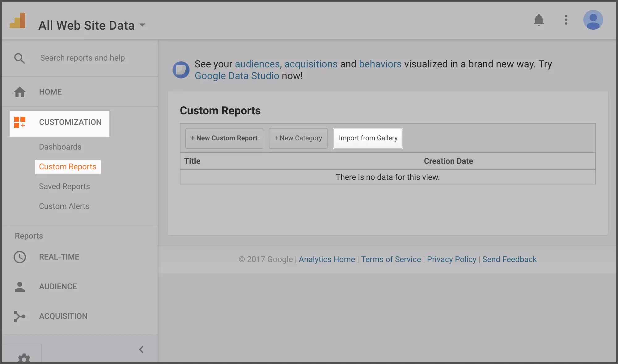The height and width of the screenshot is (364, 618).
Task: Click the AUDIENCE person icon
Action: click(x=20, y=286)
